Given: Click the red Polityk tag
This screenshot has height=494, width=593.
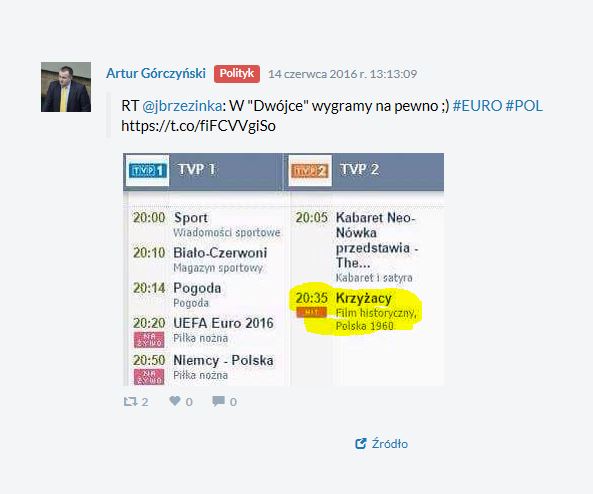Looking at the screenshot, I should 237,73.
